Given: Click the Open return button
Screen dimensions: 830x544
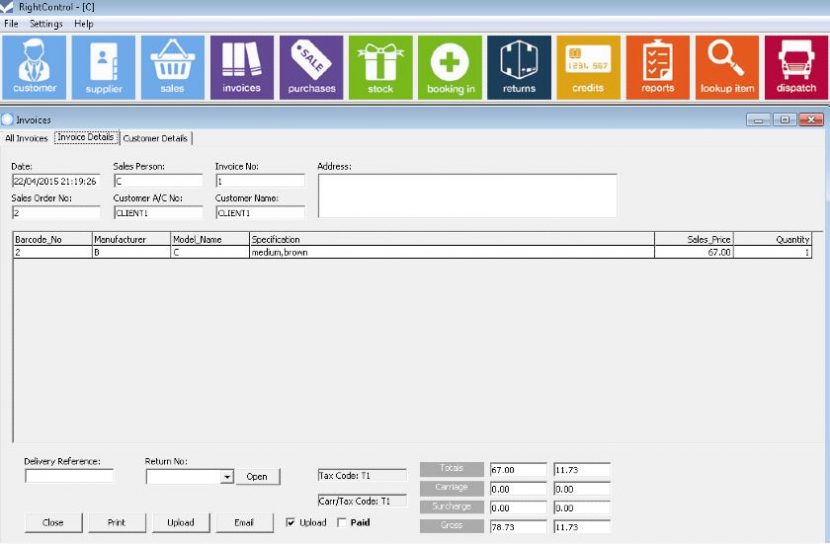Looking at the screenshot, I should [x=257, y=476].
